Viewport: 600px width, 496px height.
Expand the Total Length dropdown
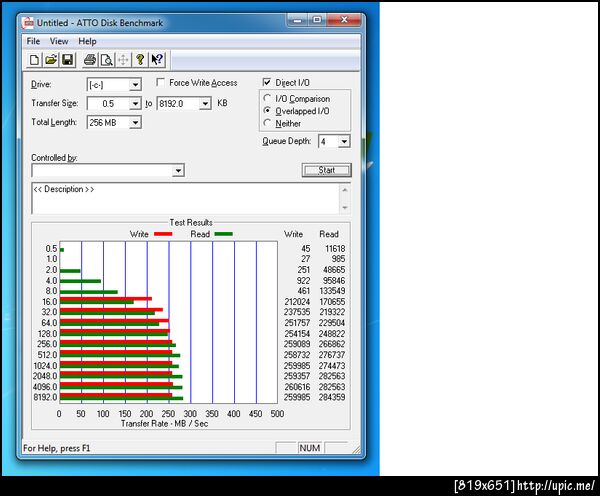pos(135,122)
